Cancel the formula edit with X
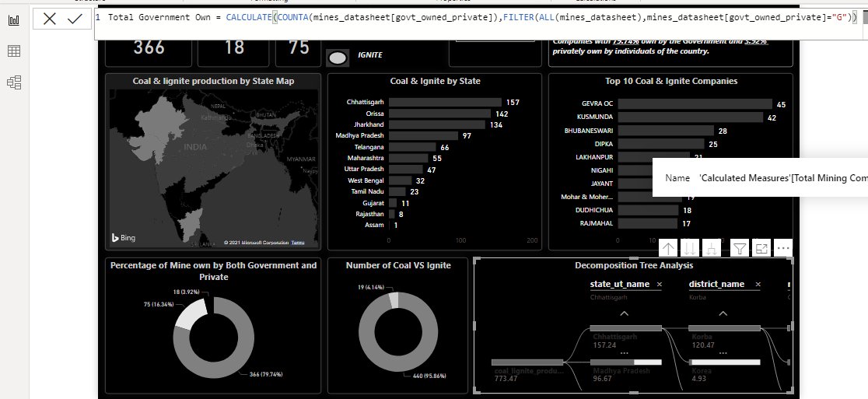Image resolution: width=868 pixels, height=399 pixels. pos(49,19)
